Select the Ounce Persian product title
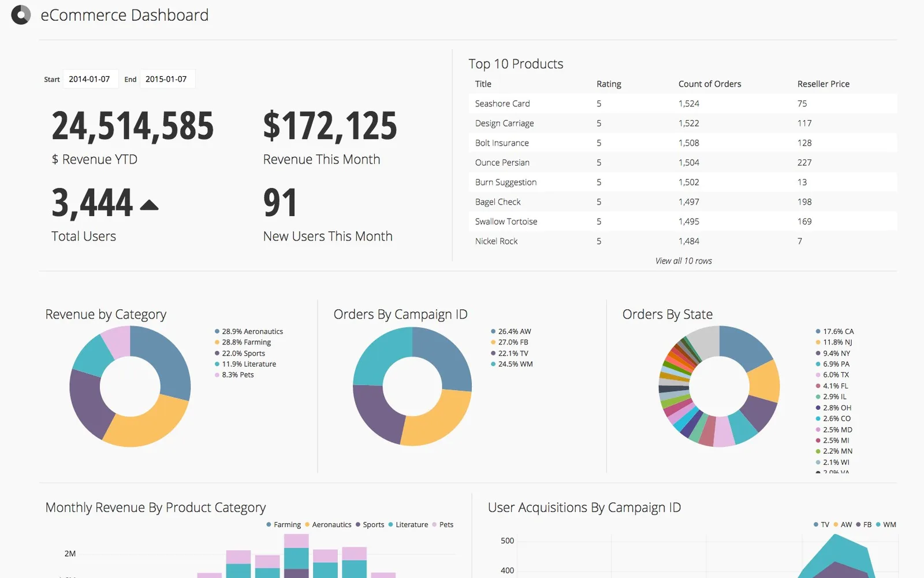This screenshot has height=578, width=924. (502, 162)
